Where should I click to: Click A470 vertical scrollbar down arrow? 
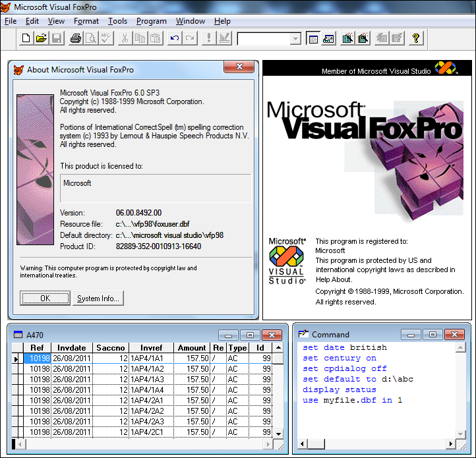[x=278, y=434]
